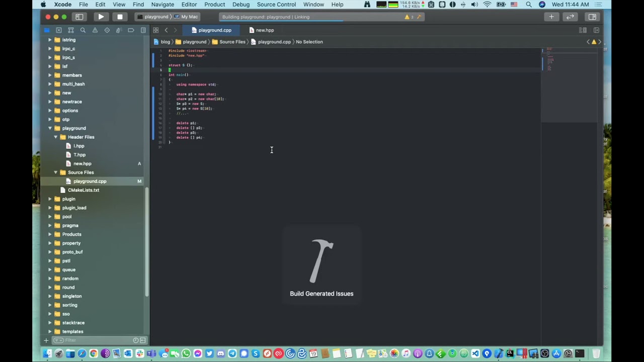The image size is (644, 362).
Task: Go forward in editor history
Action: (x=175, y=30)
